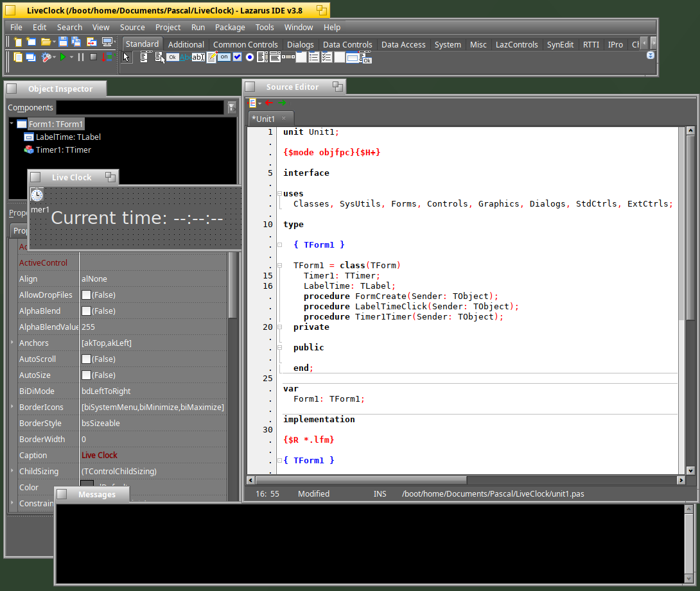The width and height of the screenshot is (700, 591).
Task: Select the pointer selection tool in palette
Action: [x=127, y=57]
